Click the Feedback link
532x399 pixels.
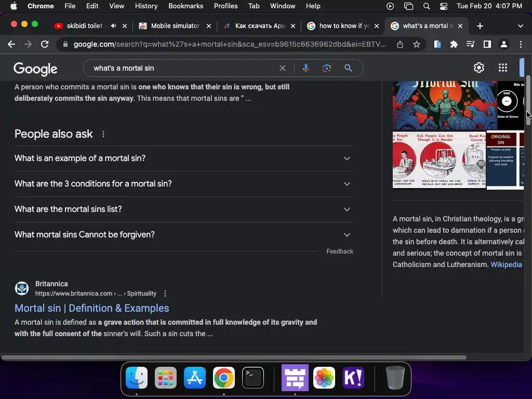click(x=340, y=251)
